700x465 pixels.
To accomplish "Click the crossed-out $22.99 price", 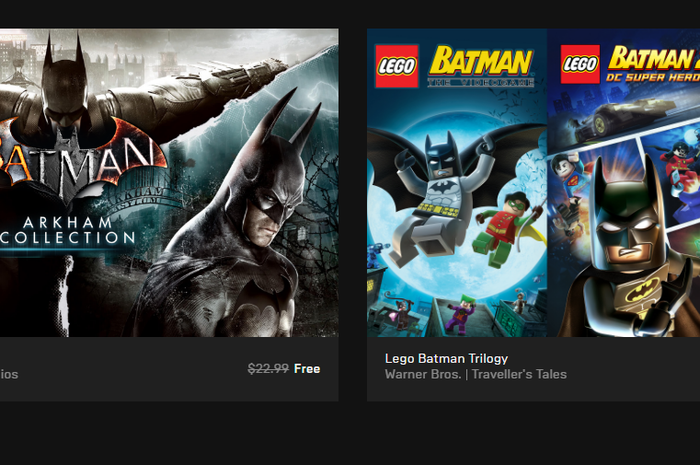I will tap(268, 369).
